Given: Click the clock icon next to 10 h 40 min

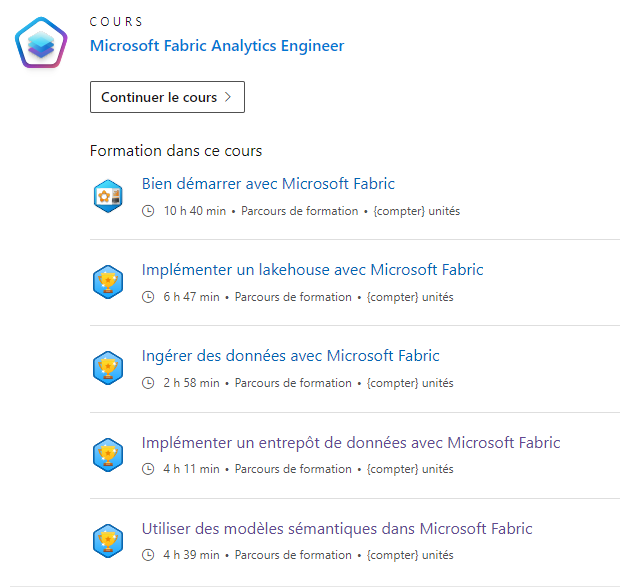Looking at the screenshot, I should (148, 211).
